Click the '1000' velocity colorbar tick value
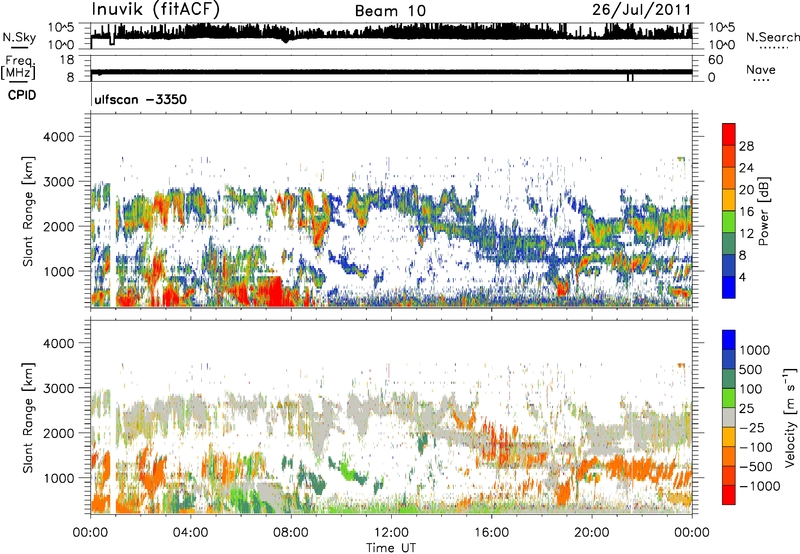This screenshot has height=554, width=800. tap(755, 350)
